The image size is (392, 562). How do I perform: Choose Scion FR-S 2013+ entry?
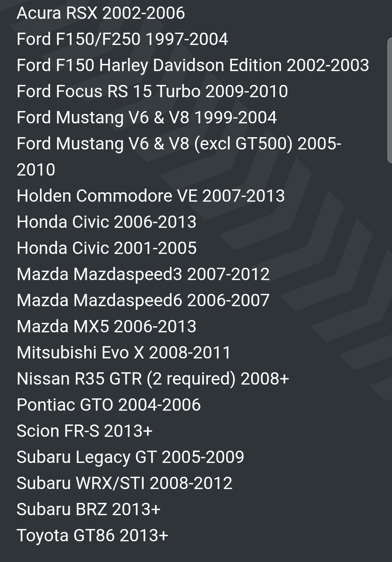tap(85, 431)
